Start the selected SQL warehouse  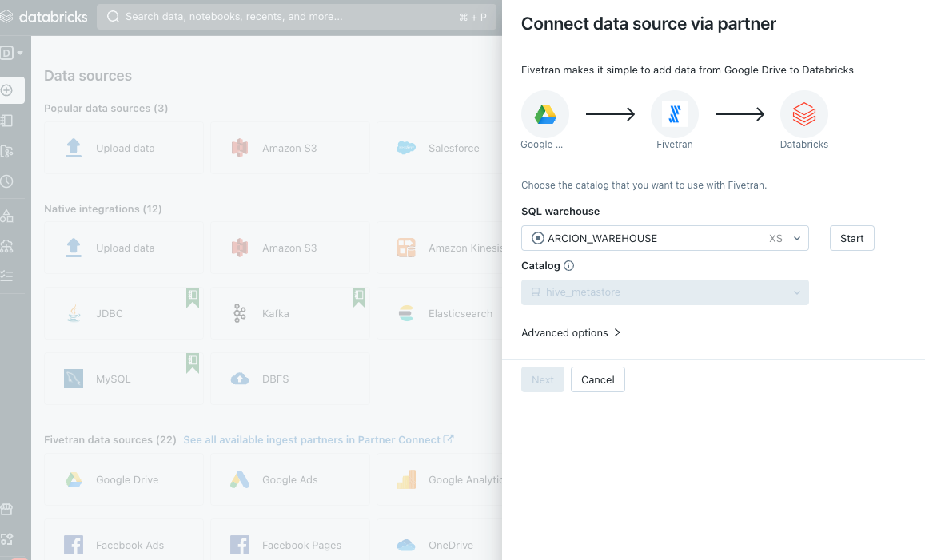(x=852, y=238)
